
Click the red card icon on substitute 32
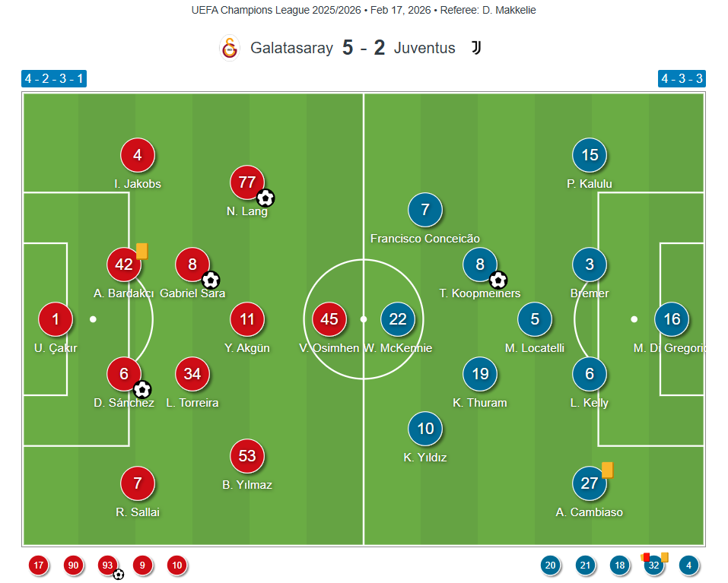pyautogui.click(x=645, y=557)
